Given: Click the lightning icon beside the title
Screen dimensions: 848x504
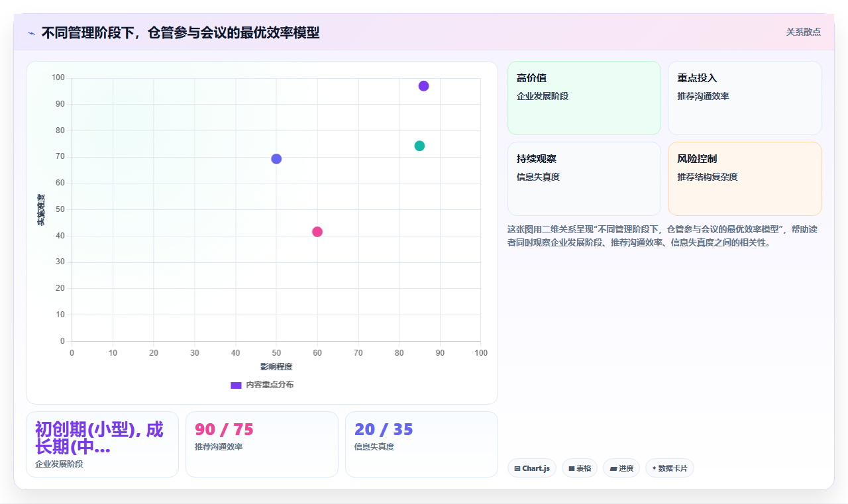Looking at the screenshot, I should tap(31, 33).
